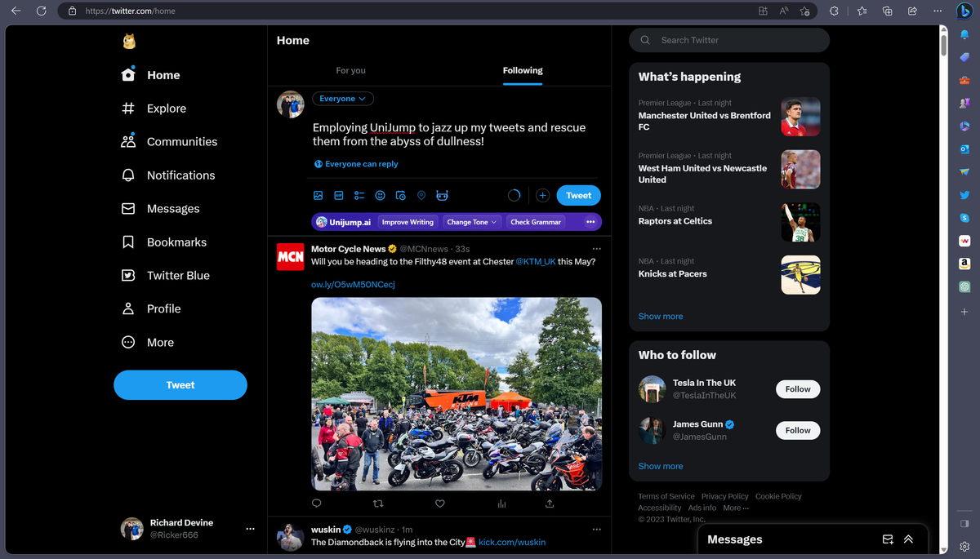Open Outlook in Edge sidebar
The width and height of the screenshot is (980, 559).
click(x=964, y=149)
